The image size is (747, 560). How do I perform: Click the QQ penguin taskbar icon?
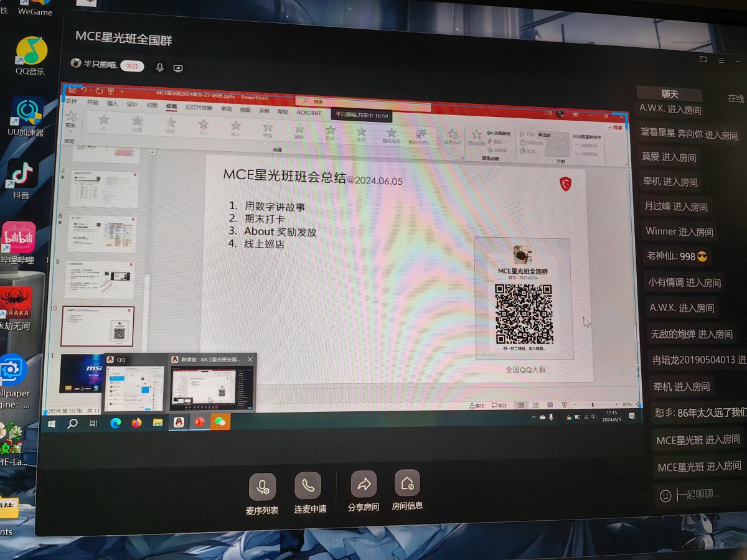179,422
